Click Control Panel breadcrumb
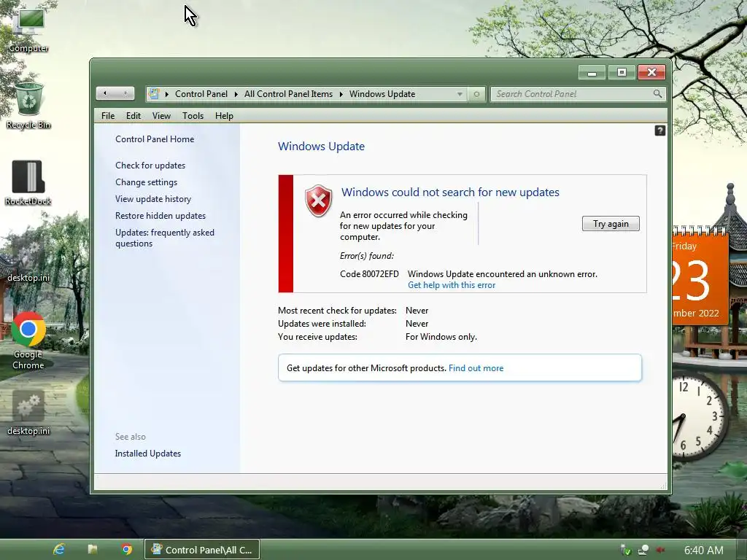747x560 pixels. (x=201, y=94)
